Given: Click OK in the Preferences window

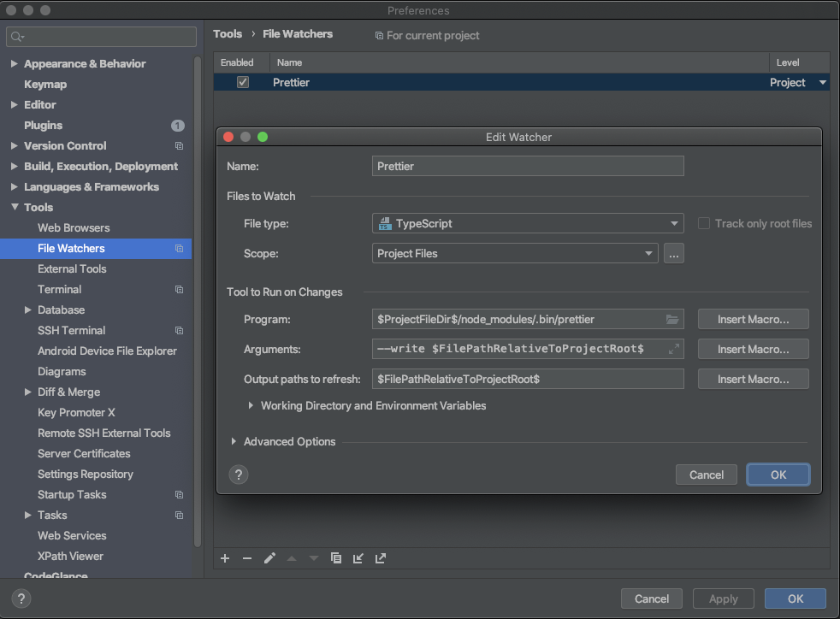Looking at the screenshot, I should (x=796, y=598).
